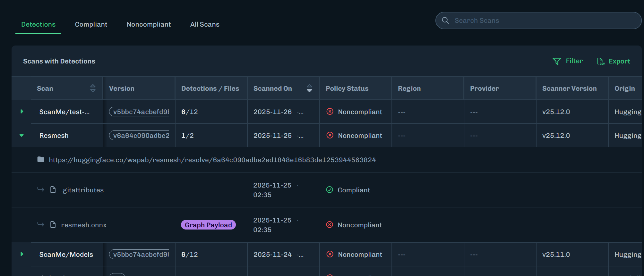Click the green compliant checkmark for .gitattributes
Screen dimensions: 644x276
tap(330, 190)
